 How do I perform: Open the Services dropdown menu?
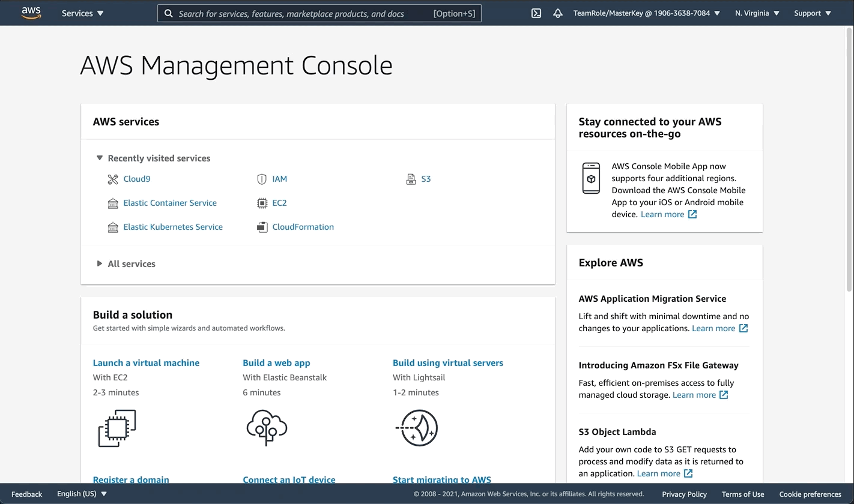pos(83,13)
